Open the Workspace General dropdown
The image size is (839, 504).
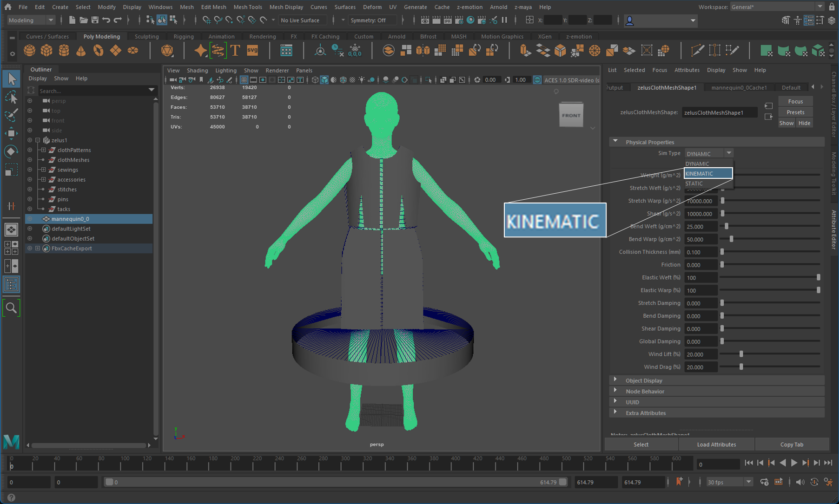tap(777, 7)
